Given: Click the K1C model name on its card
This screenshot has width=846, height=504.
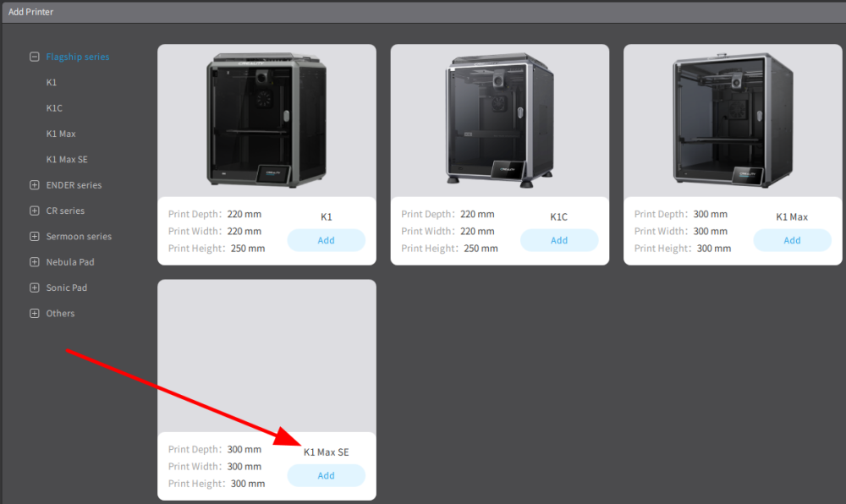Looking at the screenshot, I should point(559,216).
